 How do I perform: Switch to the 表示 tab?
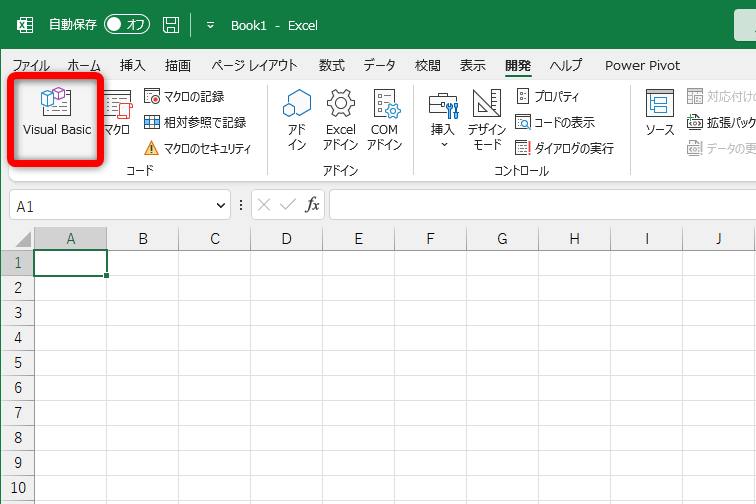point(472,65)
